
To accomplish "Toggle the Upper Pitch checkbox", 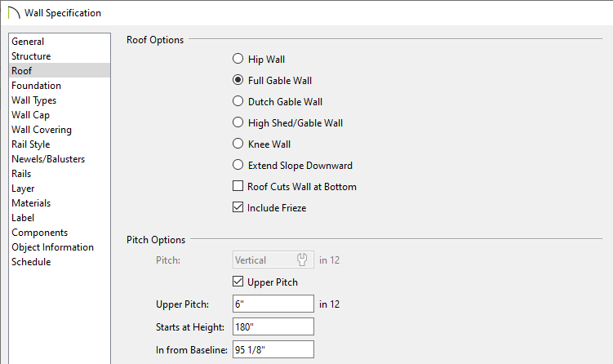I will click(x=238, y=282).
